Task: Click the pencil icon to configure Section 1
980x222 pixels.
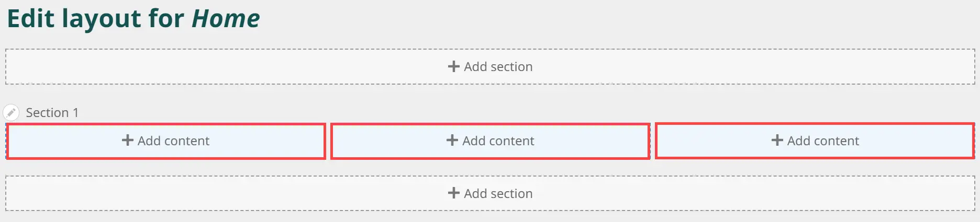Action: (11, 112)
